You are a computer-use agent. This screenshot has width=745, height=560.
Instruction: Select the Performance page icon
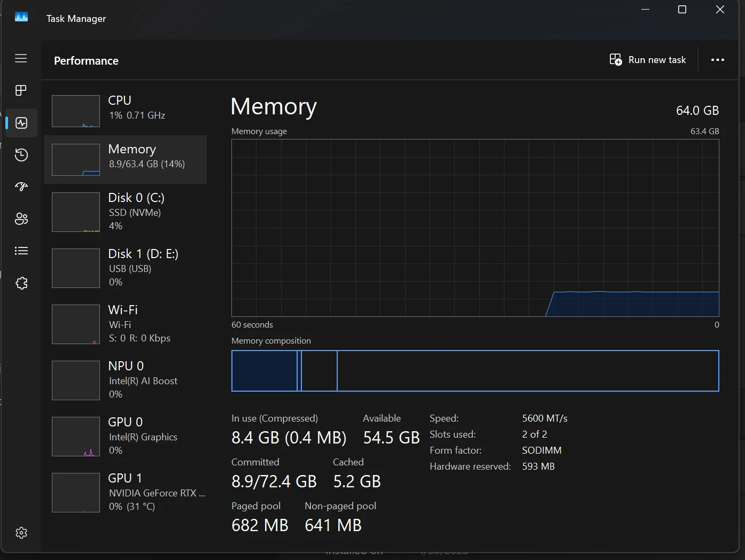(x=21, y=123)
